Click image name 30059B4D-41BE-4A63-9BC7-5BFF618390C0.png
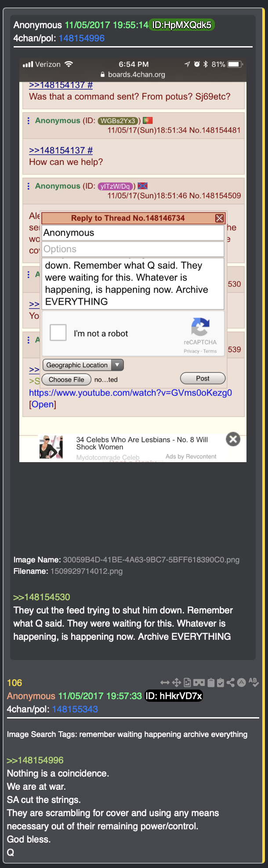This screenshot has width=268, height=868. point(151,560)
